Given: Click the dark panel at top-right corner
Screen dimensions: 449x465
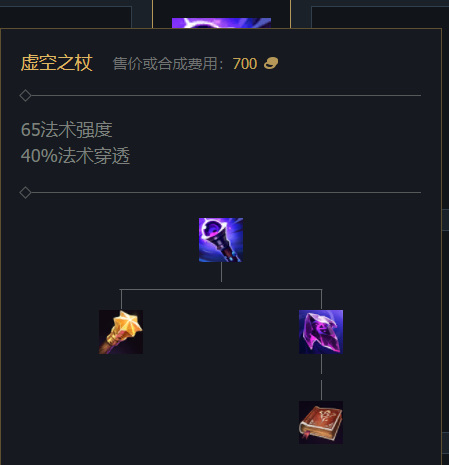Looking at the screenshot, I should (380, 17).
